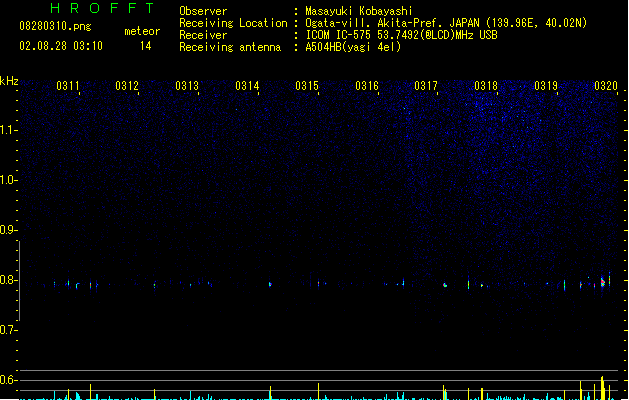Click the 0316 time marker
Screen dimensions: 629x400
tap(367, 86)
